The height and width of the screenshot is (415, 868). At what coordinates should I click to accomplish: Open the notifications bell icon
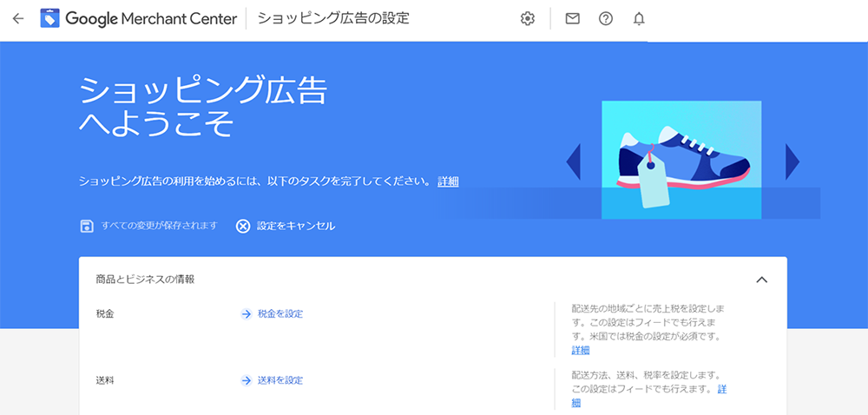click(639, 19)
